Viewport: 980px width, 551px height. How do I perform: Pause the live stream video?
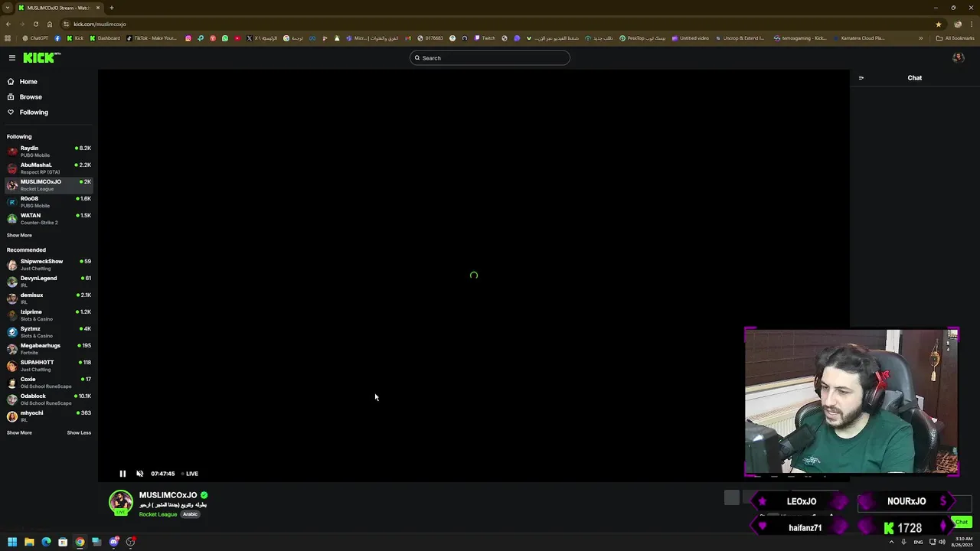point(122,474)
